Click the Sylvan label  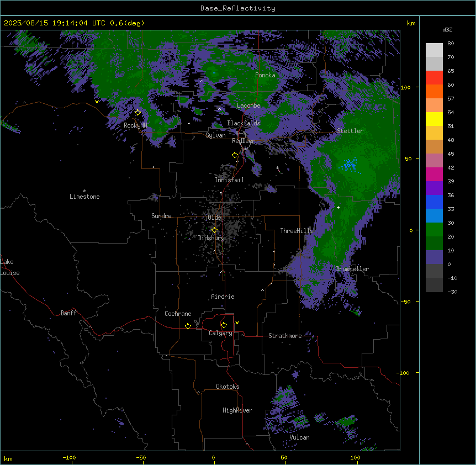pyautogui.click(x=215, y=135)
